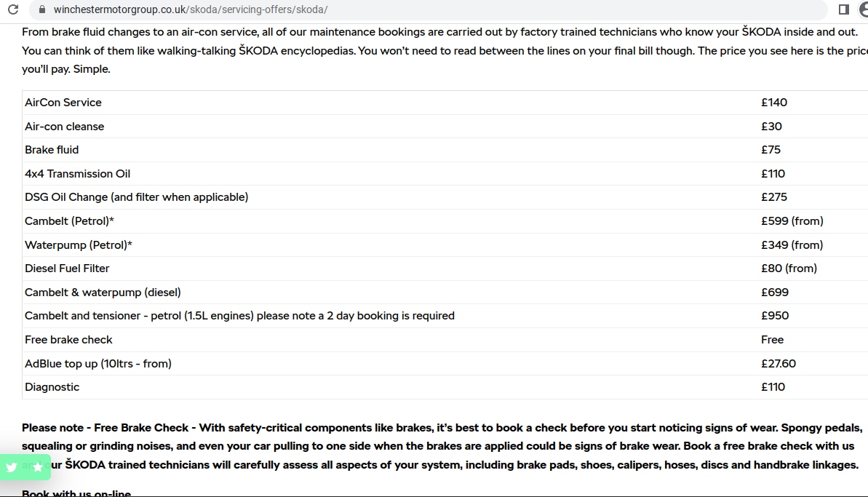
Task: Open the 'Book with us on-line' link
Action: [x=75, y=493]
